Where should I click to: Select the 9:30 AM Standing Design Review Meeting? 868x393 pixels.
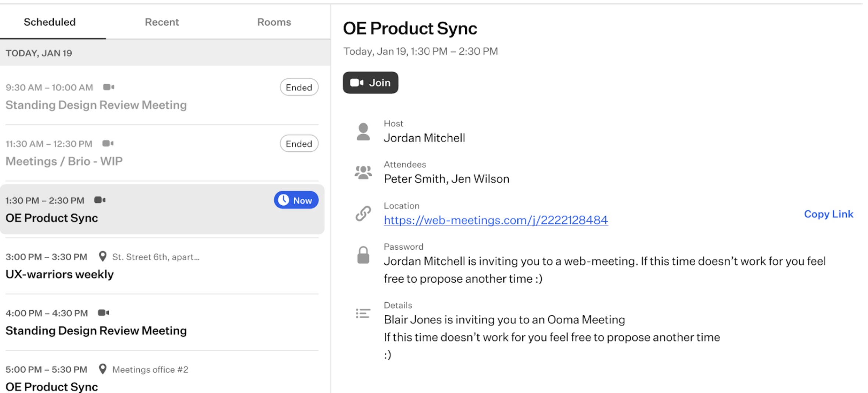[x=162, y=96]
